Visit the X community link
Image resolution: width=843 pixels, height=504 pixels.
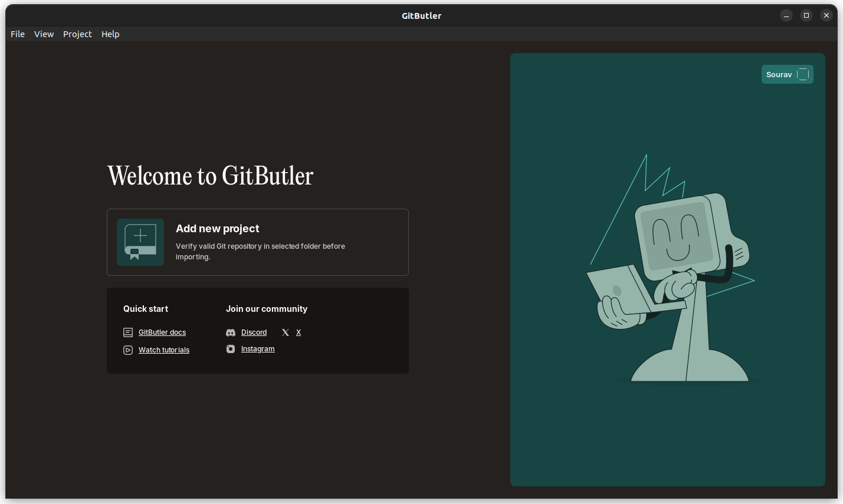coord(298,332)
